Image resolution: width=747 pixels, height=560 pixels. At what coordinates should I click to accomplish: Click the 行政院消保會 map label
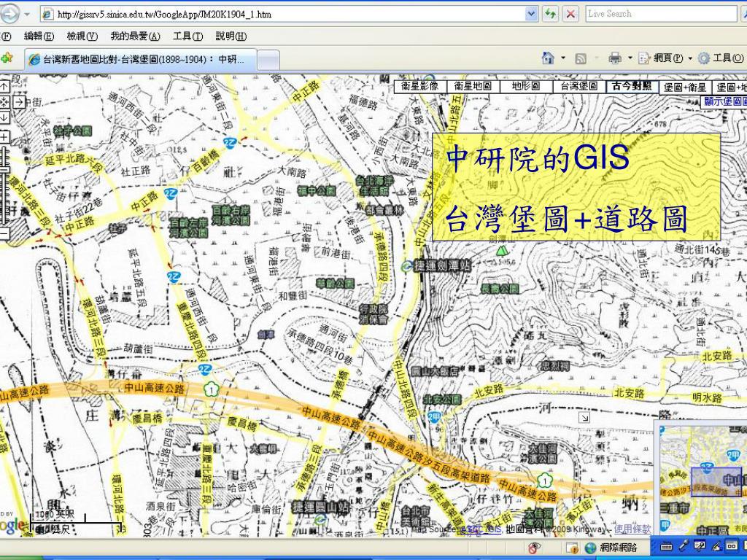[374, 314]
